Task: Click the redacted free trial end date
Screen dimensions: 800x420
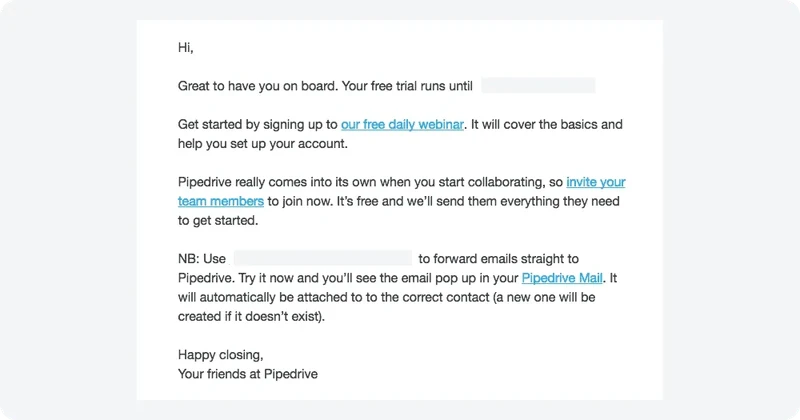Action: coord(538,86)
